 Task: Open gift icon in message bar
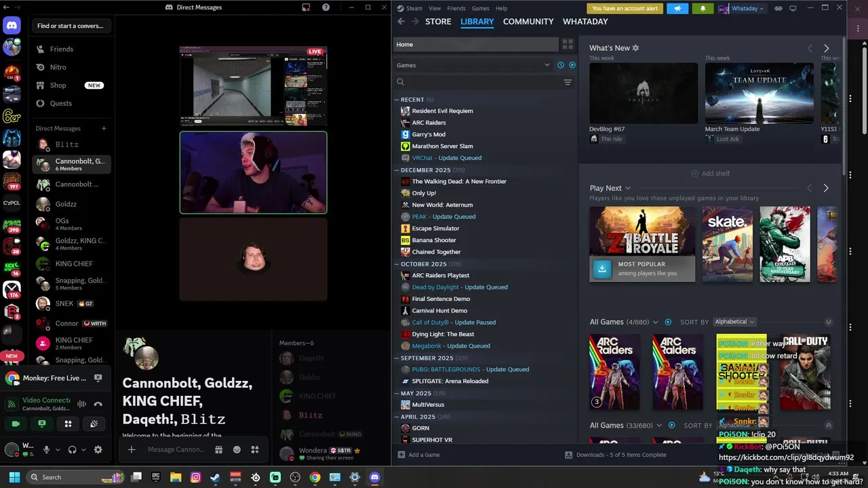218,449
